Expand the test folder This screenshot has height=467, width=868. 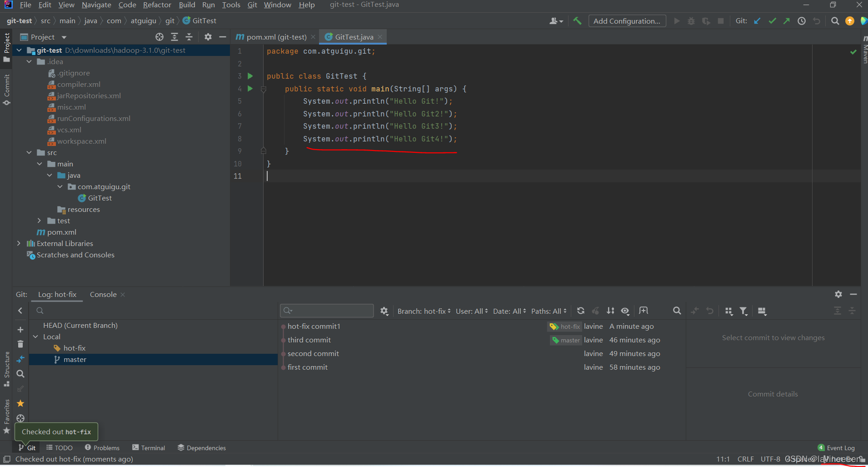pyautogui.click(x=40, y=221)
